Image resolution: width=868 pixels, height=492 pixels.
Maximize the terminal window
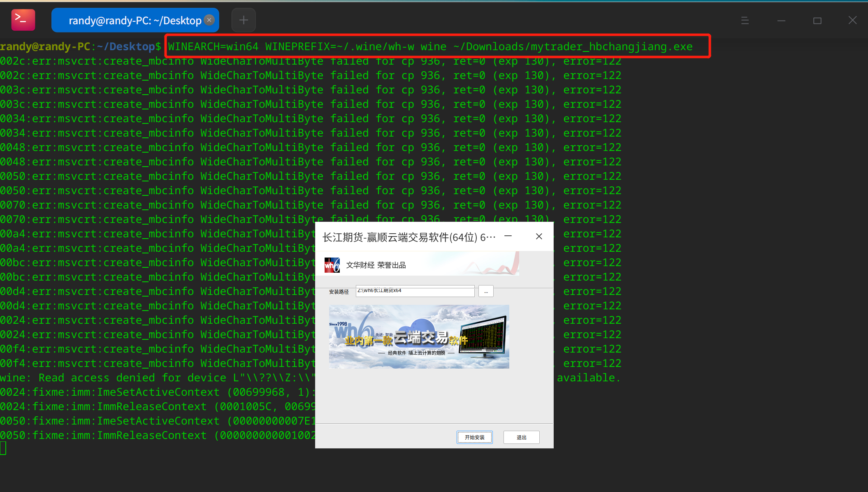point(817,20)
